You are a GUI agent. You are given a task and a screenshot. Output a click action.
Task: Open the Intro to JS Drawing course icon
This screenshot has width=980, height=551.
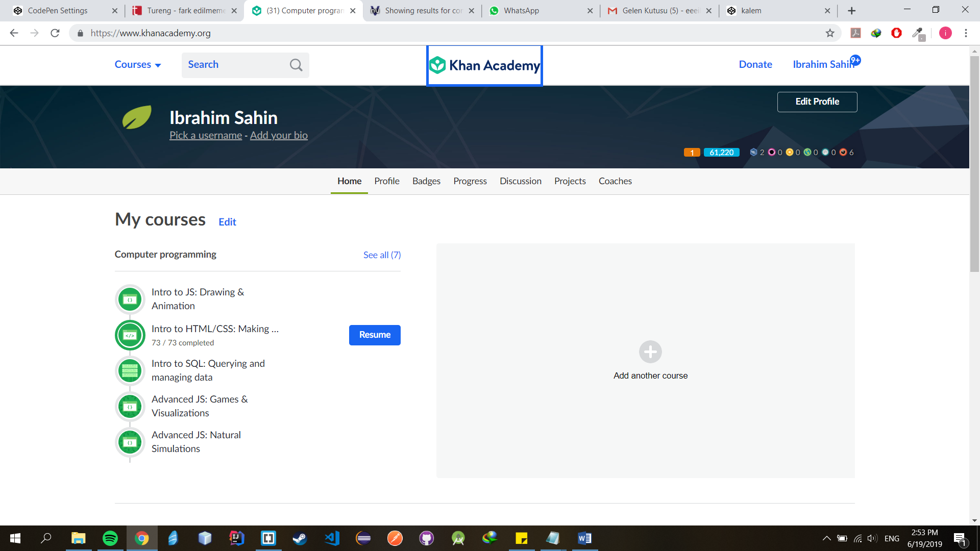tap(130, 299)
